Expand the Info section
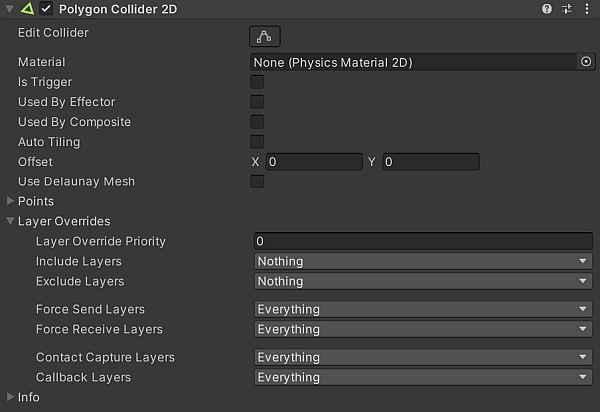Screen dimensions: 600x412 click(x=11, y=397)
